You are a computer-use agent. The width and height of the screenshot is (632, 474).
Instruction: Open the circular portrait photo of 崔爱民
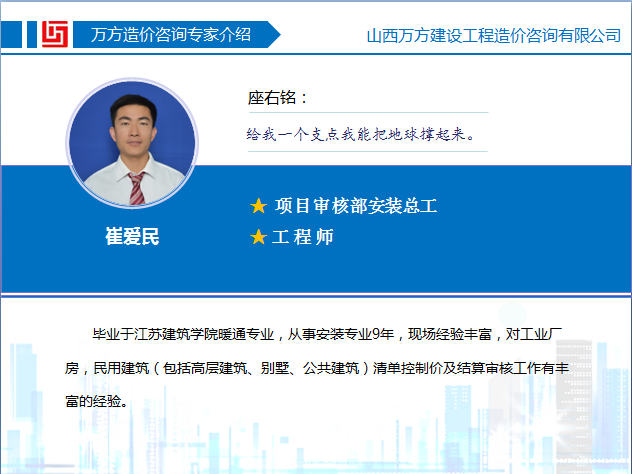(131, 144)
